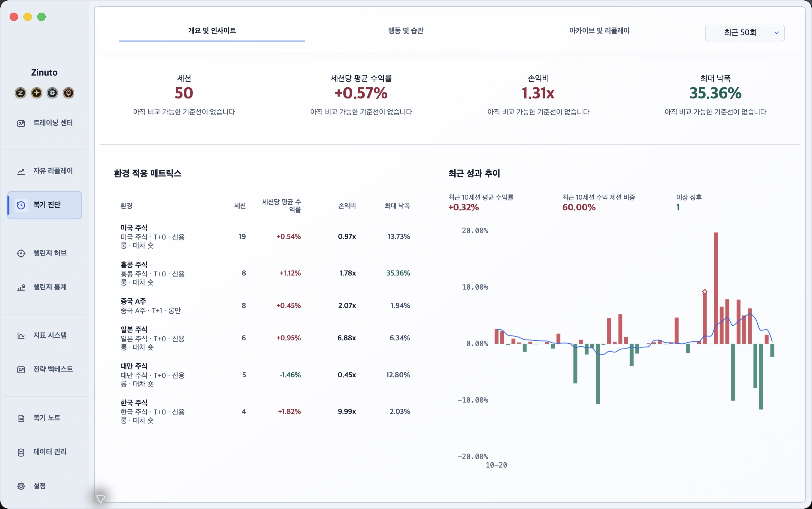Open 챌린지 통계 stats icon
This screenshot has height=509, width=812.
click(21, 288)
